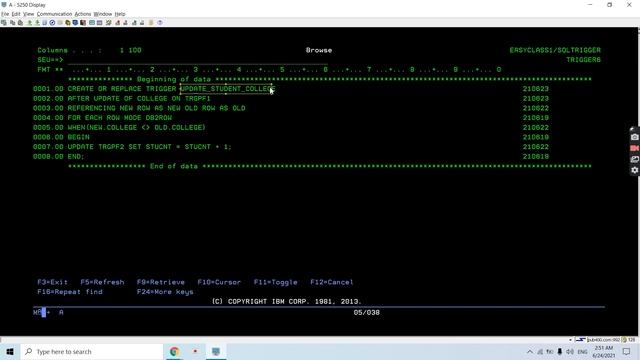Click line 0005.00 WHEN(NEW.COLLEGE <> OLD.COLLEGE)
640x360 pixels.
137,127
